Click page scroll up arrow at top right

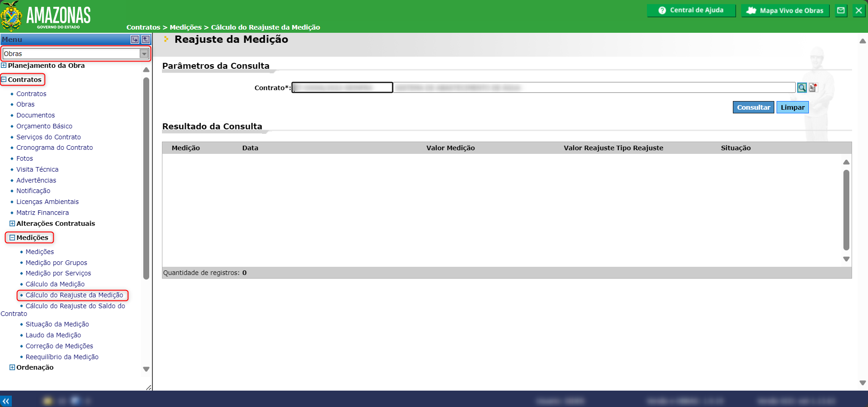point(863,41)
